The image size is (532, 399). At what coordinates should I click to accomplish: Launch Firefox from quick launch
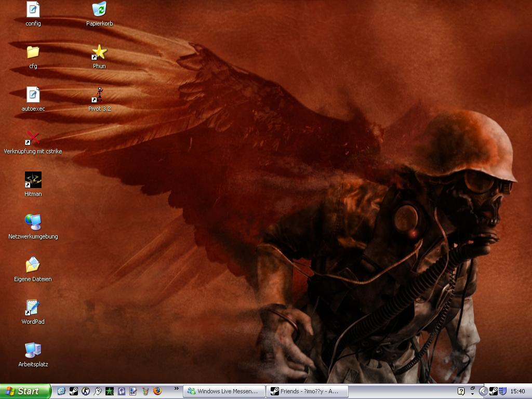pos(157,391)
